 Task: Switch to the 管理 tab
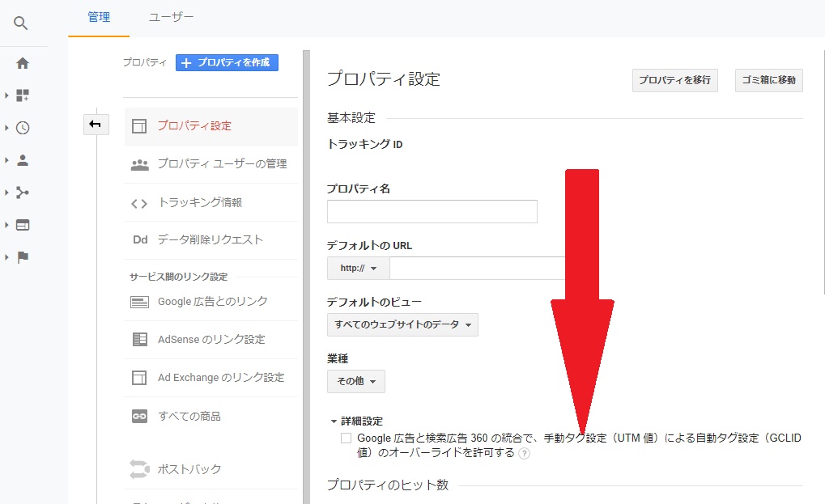pyautogui.click(x=99, y=17)
